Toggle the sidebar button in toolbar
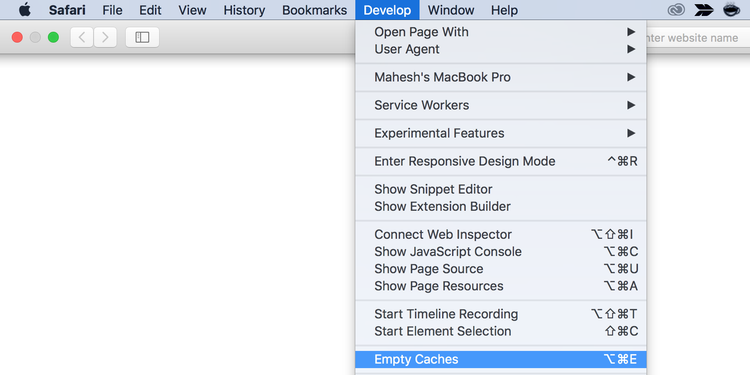This screenshot has height=375, width=750. coord(142,37)
